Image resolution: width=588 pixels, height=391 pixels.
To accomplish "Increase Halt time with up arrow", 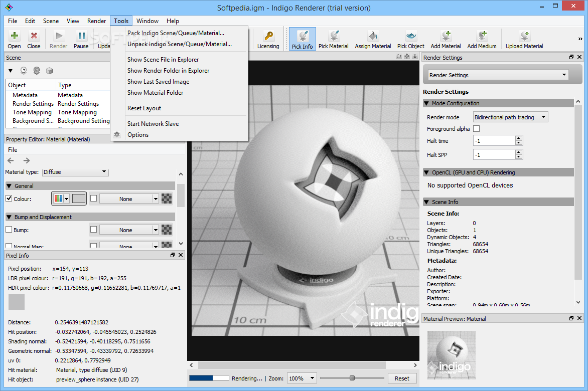I will 519,138.
